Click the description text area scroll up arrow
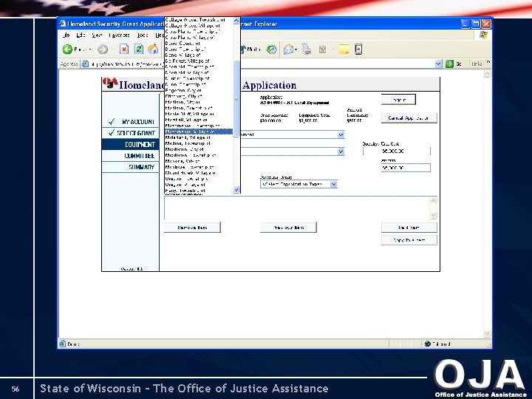The height and width of the screenshot is (399, 532). (433, 200)
